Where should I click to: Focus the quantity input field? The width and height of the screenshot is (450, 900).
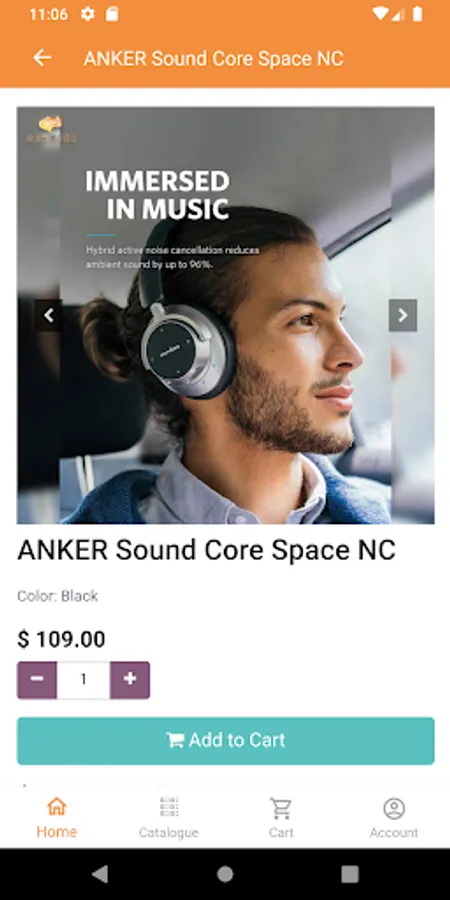point(83,680)
